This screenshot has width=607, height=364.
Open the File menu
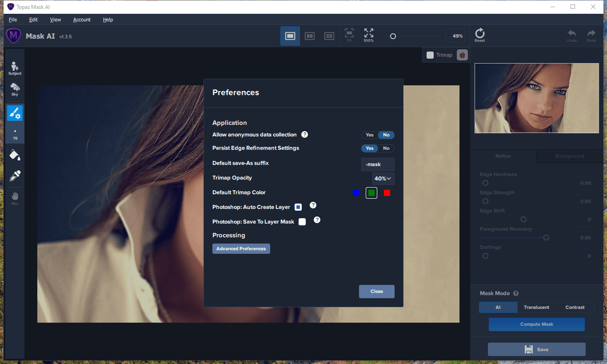click(13, 20)
